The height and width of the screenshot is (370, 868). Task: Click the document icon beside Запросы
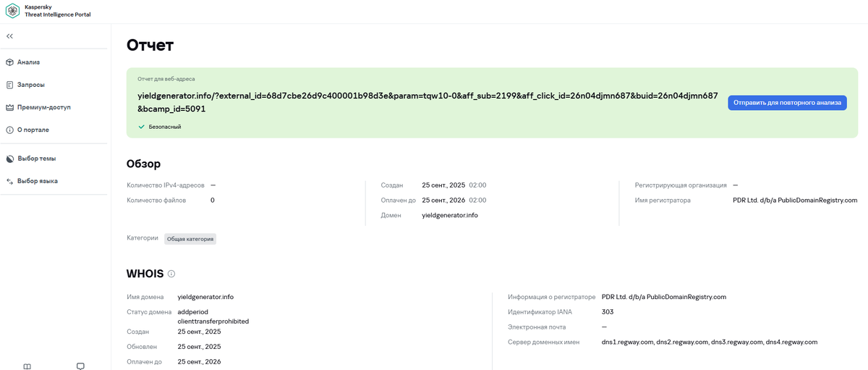point(10,85)
